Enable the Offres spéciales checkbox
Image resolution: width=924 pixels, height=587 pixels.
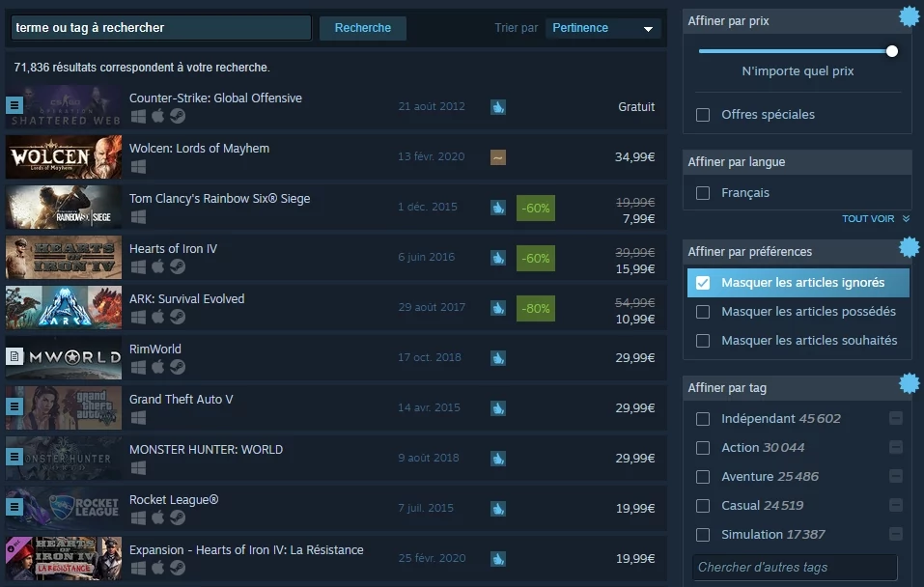click(703, 114)
